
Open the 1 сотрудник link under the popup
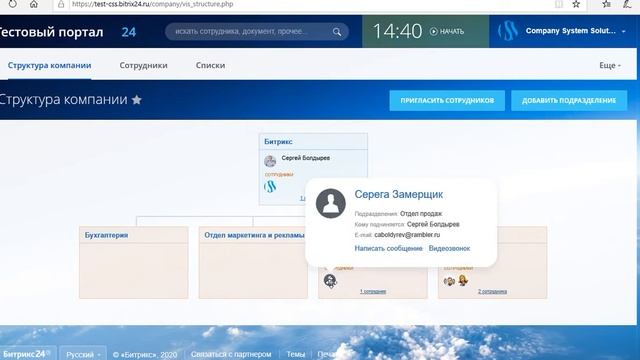point(373,291)
